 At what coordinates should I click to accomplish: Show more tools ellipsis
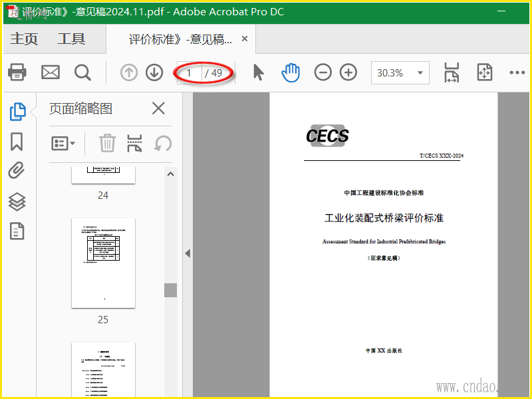[517, 72]
